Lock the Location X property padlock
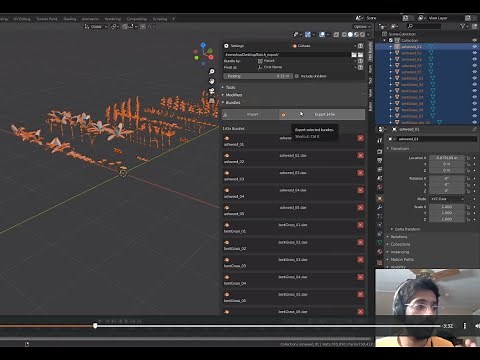Screen dimensions: 480x360 pyautogui.click(x=468, y=158)
